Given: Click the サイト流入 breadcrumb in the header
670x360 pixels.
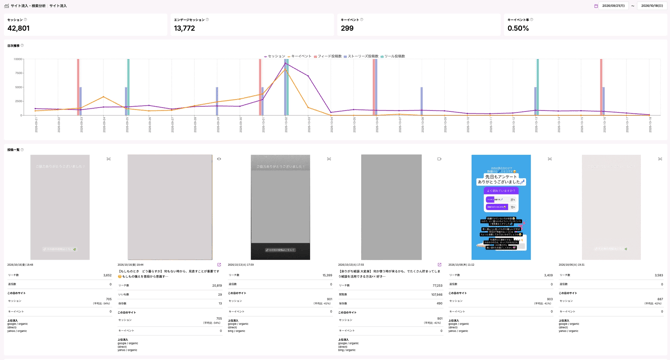Looking at the screenshot, I should pyautogui.click(x=58, y=6).
